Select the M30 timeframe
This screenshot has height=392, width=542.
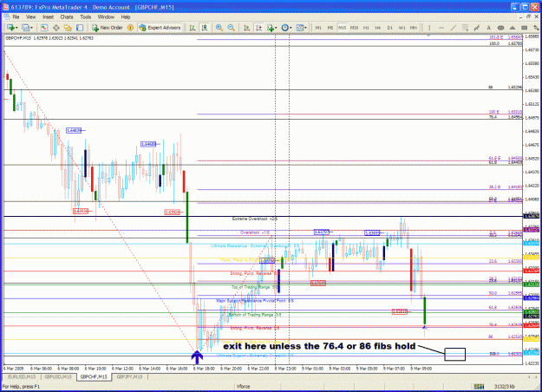point(354,28)
